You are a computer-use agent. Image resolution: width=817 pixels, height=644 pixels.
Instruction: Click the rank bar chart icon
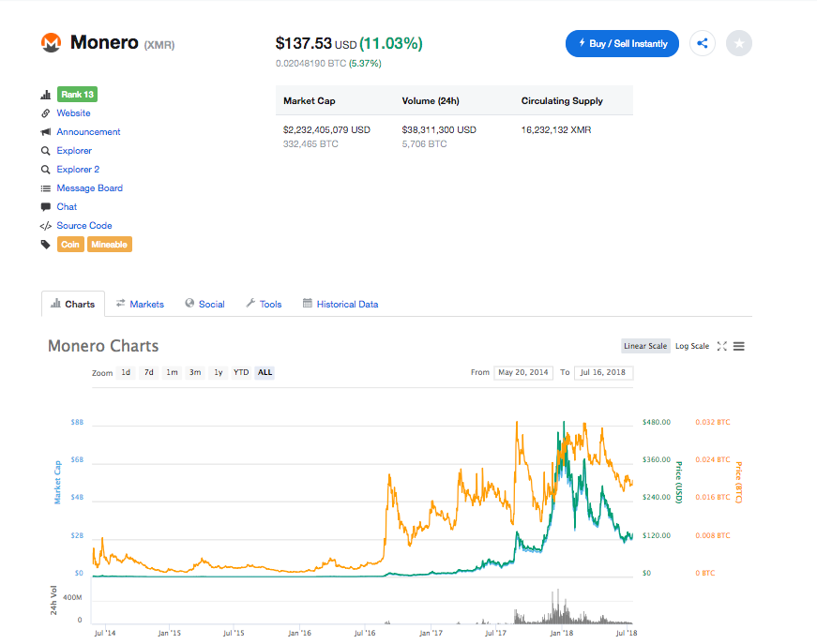(x=46, y=95)
